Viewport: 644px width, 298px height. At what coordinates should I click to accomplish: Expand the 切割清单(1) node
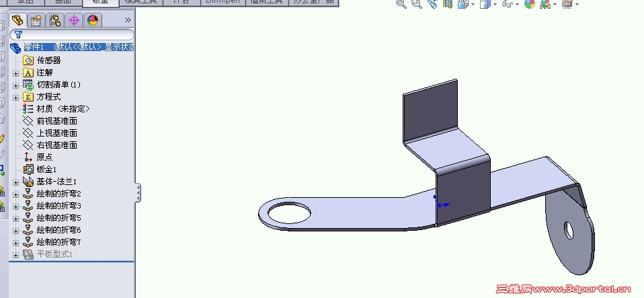[15, 85]
